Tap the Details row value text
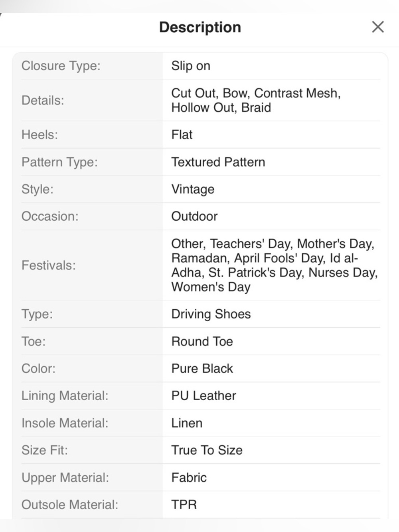The width and height of the screenshot is (399, 532). [x=256, y=100]
